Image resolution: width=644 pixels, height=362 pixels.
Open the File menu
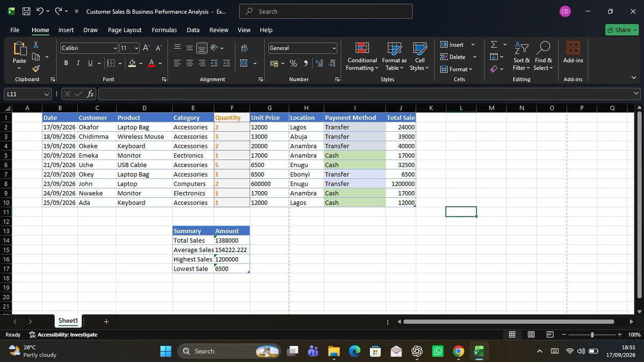coord(15,30)
